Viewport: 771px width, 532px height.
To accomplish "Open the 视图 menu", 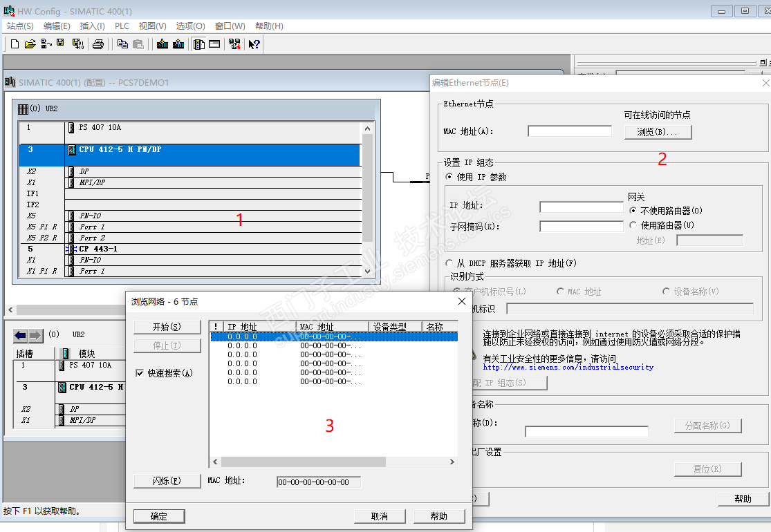I will click(x=152, y=26).
